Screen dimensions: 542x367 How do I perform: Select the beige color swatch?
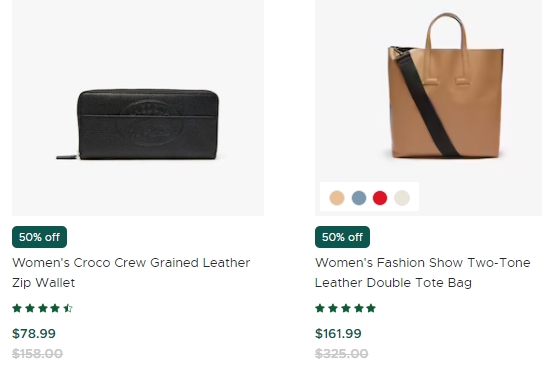(x=337, y=198)
